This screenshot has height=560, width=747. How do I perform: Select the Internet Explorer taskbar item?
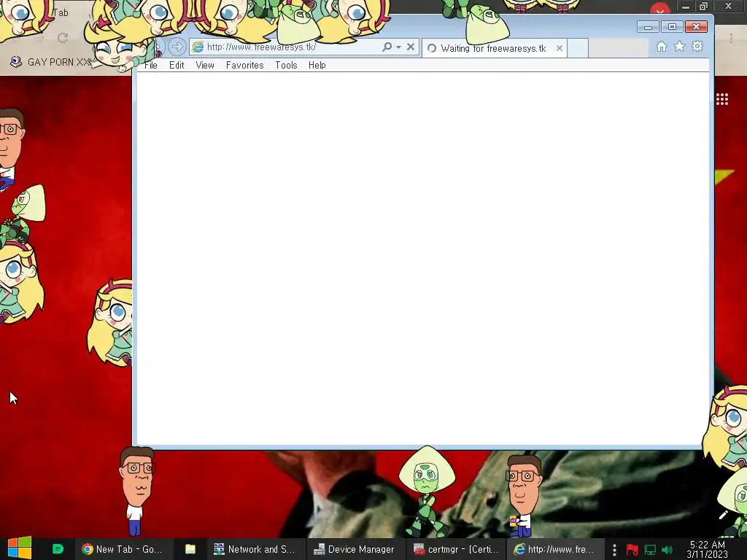pyautogui.click(x=554, y=549)
